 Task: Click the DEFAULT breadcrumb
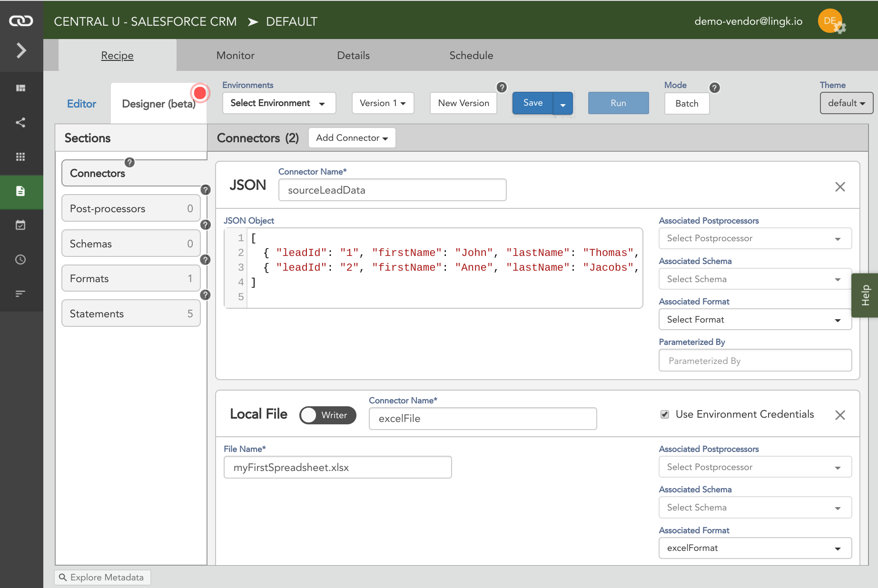click(x=291, y=21)
